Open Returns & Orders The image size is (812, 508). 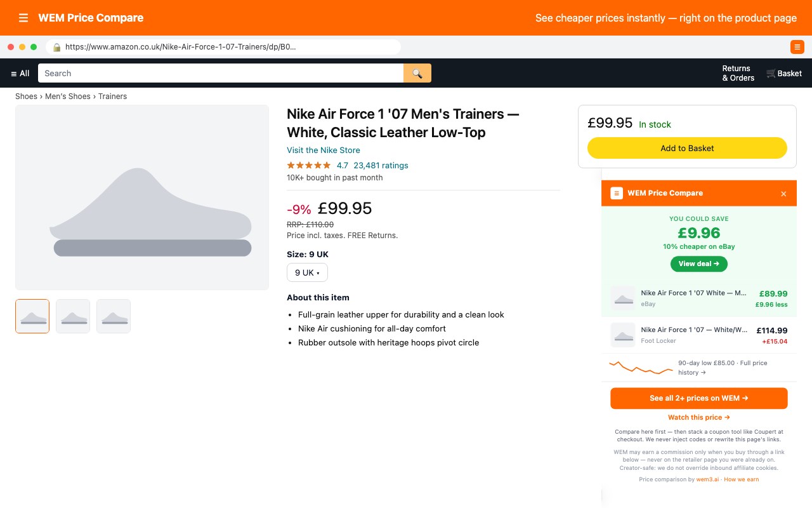point(738,73)
